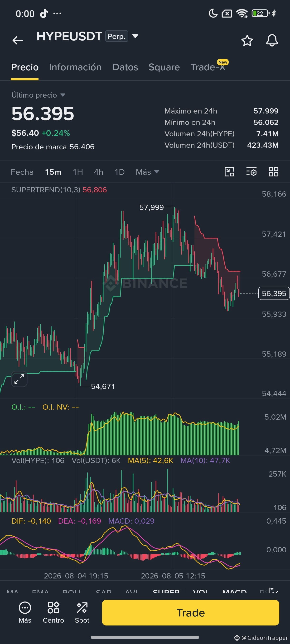Add HYPEUSDT to favorites with star
The width and height of the screenshot is (290, 644).
coord(247,41)
